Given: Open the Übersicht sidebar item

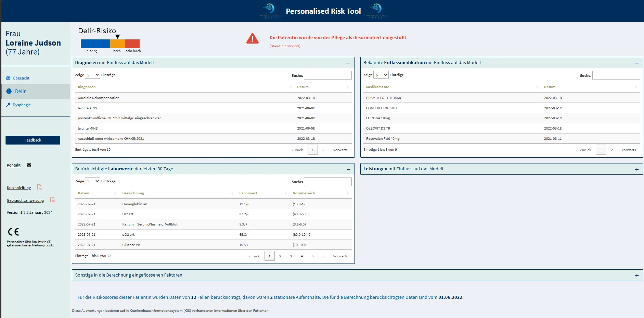Looking at the screenshot, I should [x=18, y=78].
